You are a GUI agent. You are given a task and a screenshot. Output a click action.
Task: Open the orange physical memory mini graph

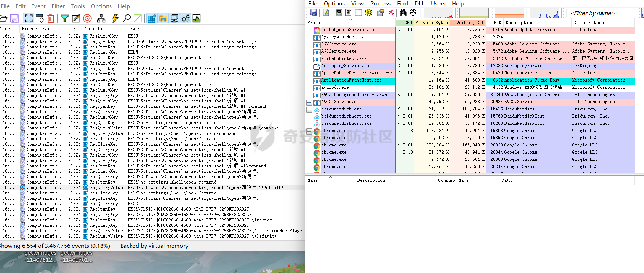509,13
